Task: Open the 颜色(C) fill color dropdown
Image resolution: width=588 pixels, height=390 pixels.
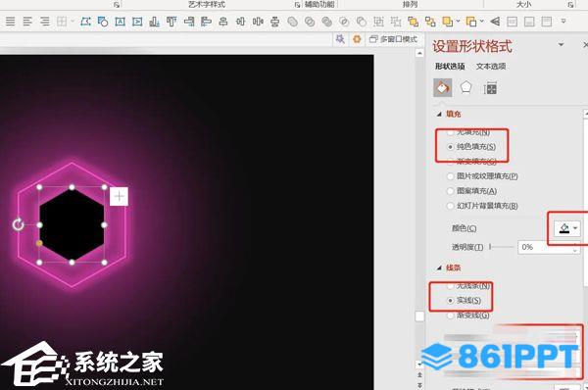Action: tap(567, 228)
